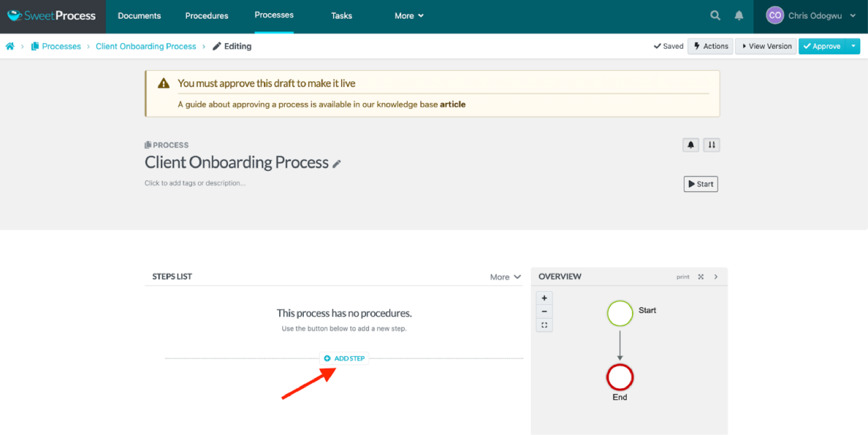Click the warning triangle icon in banner

164,83
